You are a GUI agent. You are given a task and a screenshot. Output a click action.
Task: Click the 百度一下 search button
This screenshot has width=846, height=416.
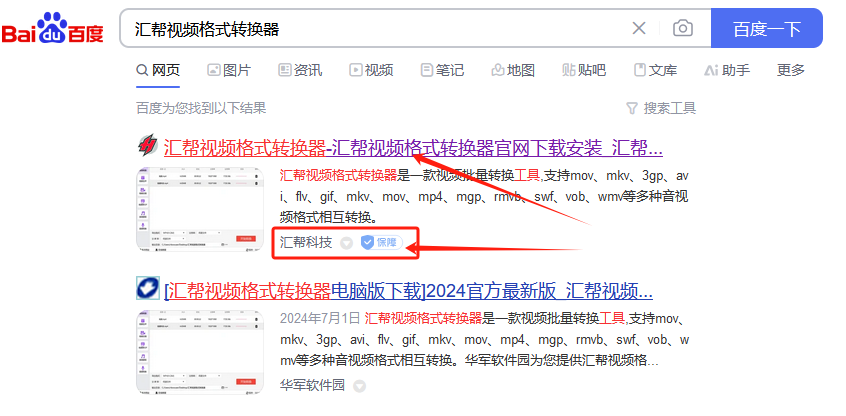pos(767,28)
